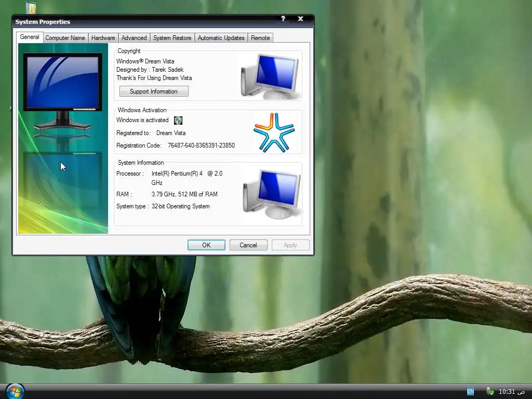Viewport: 532px width, 399px height.
Task: Click the '32-bit Operating System' value
Action: tap(180, 206)
